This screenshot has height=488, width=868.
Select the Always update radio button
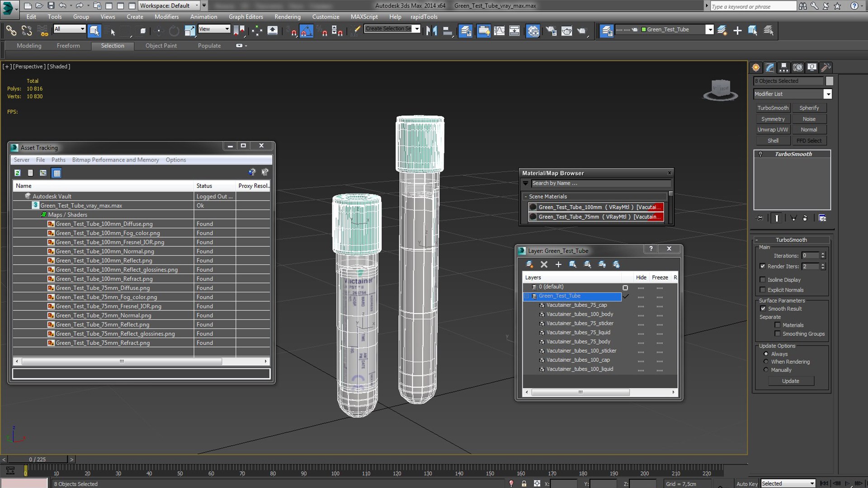[x=765, y=354]
